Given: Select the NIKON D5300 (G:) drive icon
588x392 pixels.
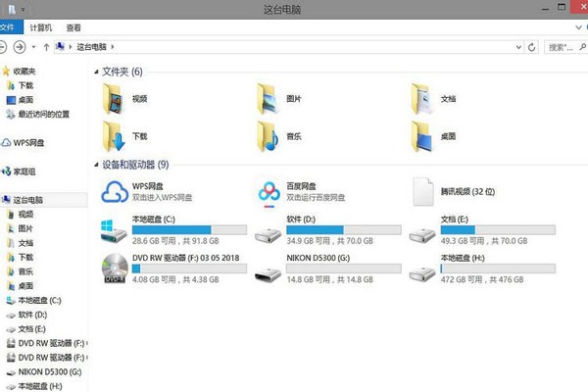Looking at the screenshot, I should tap(268, 275).
